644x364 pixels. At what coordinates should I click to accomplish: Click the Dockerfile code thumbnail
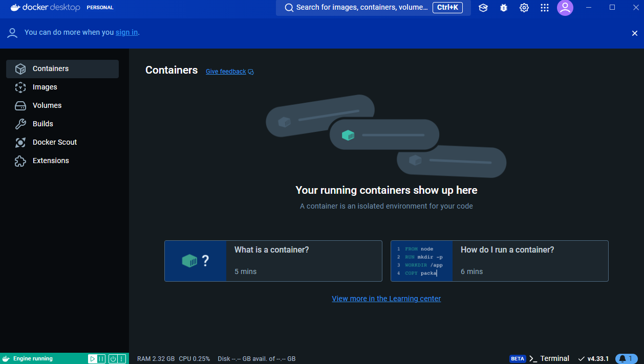point(422,261)
